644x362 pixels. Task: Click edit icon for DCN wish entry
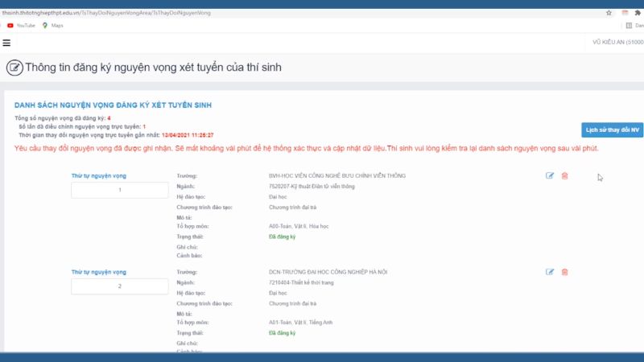(550, 272)
